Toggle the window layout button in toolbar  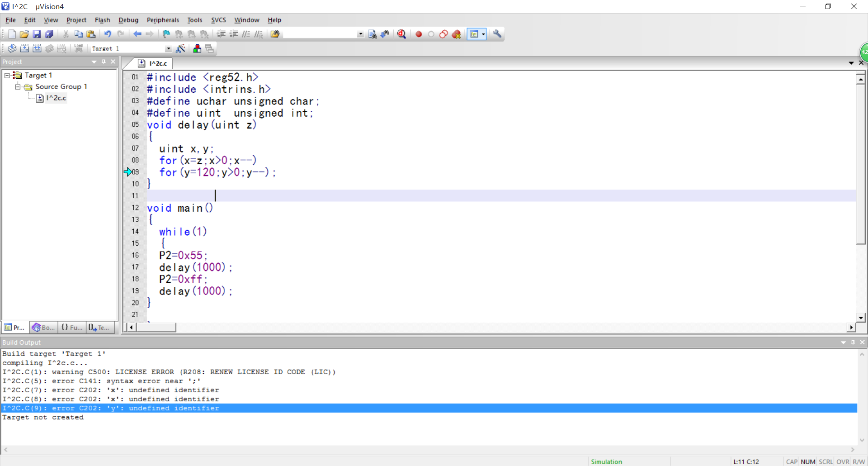pos(474,34)
